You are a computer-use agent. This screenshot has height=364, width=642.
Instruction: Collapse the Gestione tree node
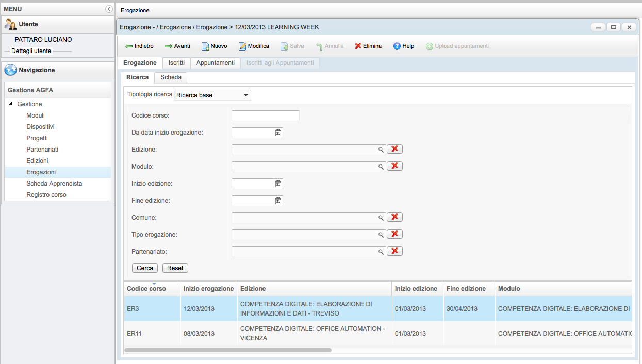click(11, 104)
